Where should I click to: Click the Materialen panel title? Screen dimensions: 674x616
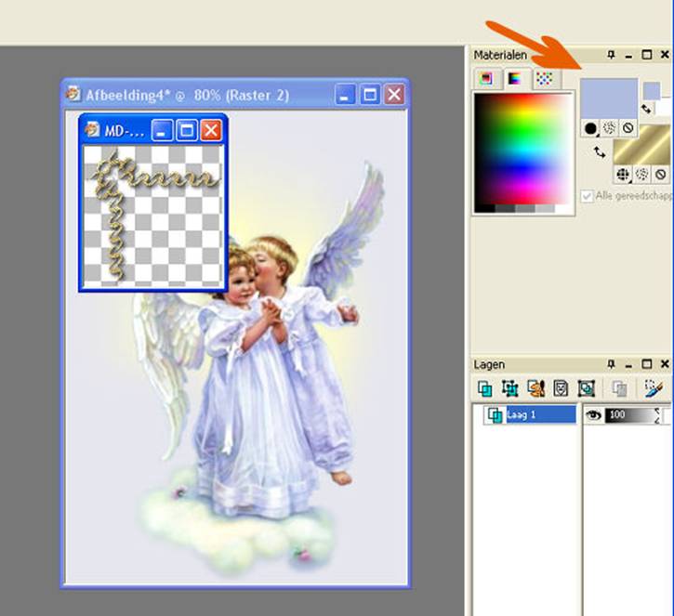(500, 56)
